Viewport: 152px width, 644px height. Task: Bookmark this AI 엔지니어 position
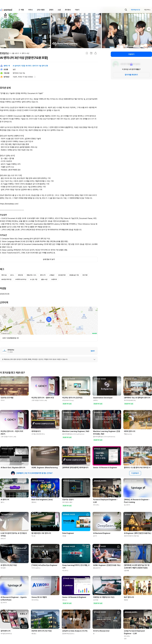pos(87,53)
